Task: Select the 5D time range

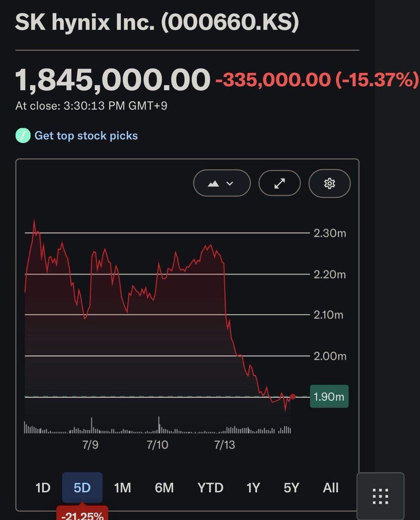Action: (x=82, y=488)
